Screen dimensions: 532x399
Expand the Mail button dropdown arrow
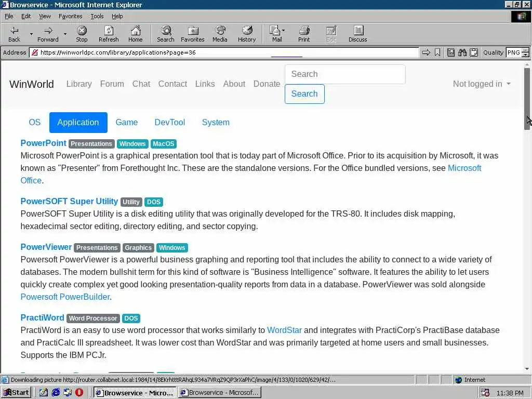[x=283, y=31]
